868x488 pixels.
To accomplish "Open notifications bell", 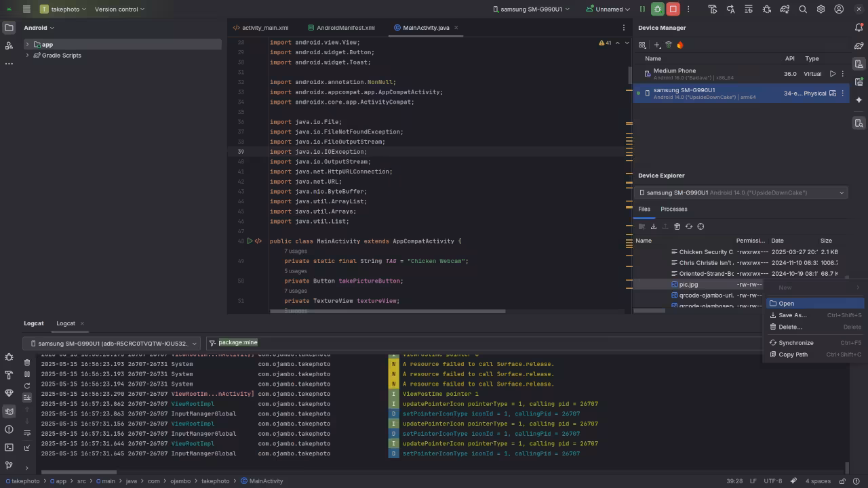I will (x=859, y=28).
